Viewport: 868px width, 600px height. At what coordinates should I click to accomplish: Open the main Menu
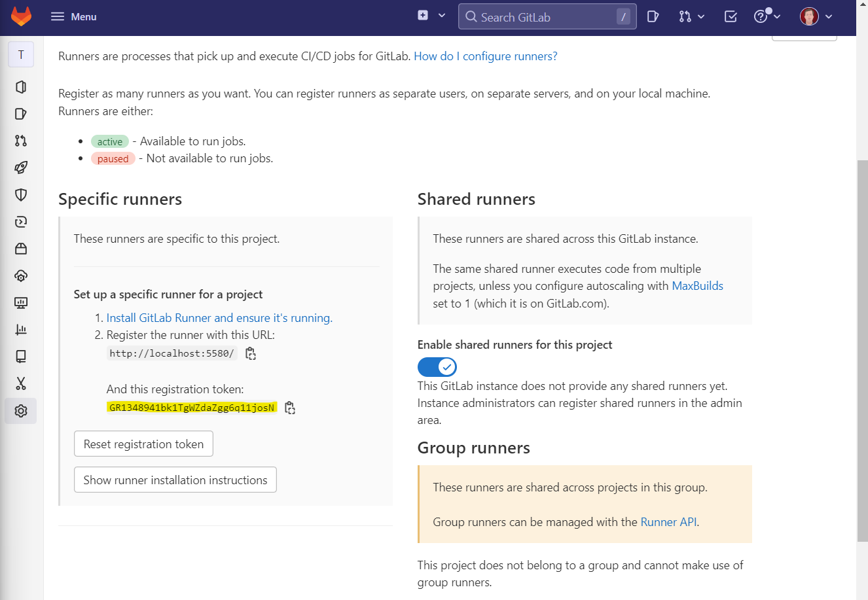[x=74, y=17]
